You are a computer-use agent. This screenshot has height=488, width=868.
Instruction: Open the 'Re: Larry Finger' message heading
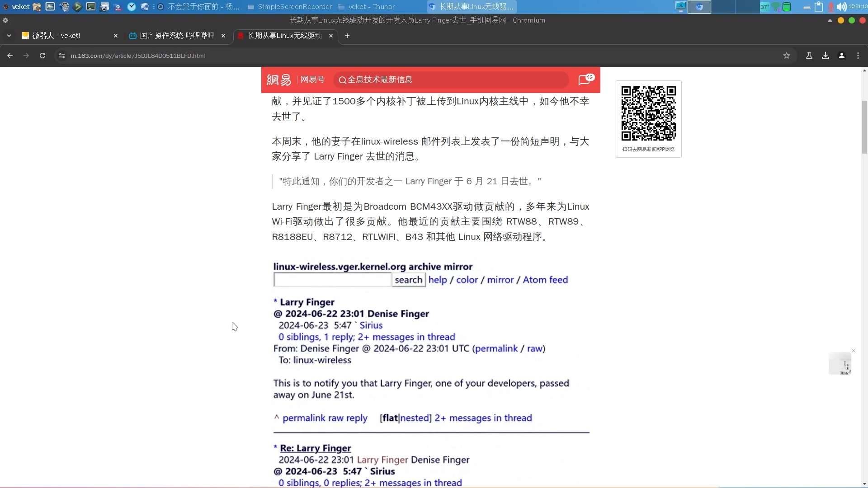point(316,448)
